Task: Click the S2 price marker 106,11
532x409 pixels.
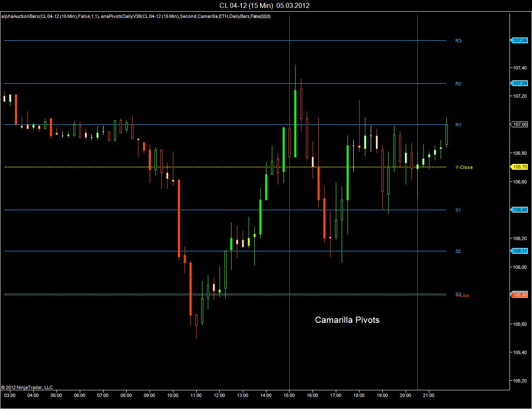Action: pos(520,251)
